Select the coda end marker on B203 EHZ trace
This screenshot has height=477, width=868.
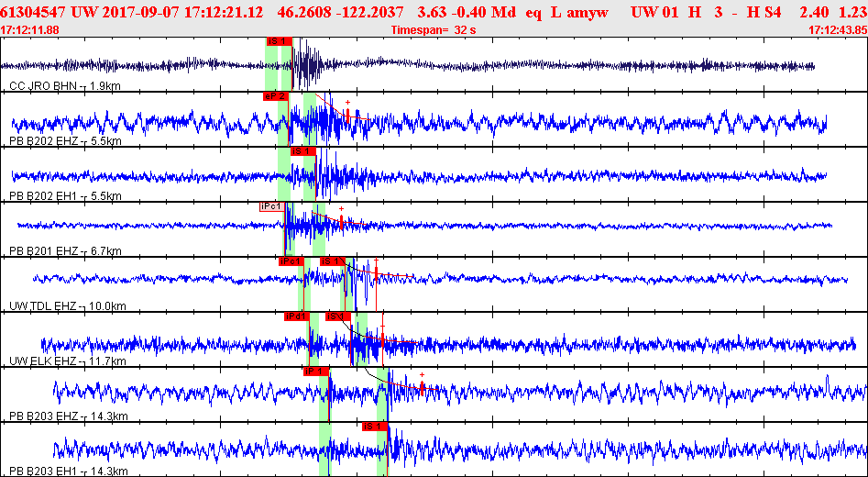coord(422,388)
